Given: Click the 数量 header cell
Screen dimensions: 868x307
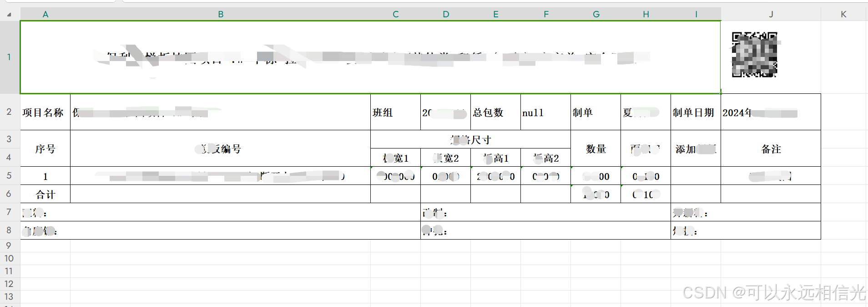Looking at the screenshot, I should 596,148.
